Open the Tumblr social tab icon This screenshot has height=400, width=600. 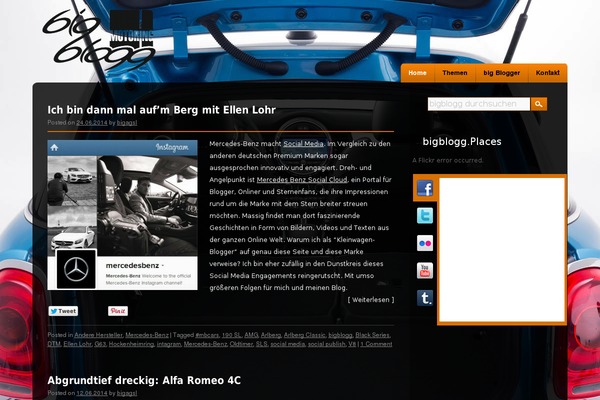pos(425,298)
